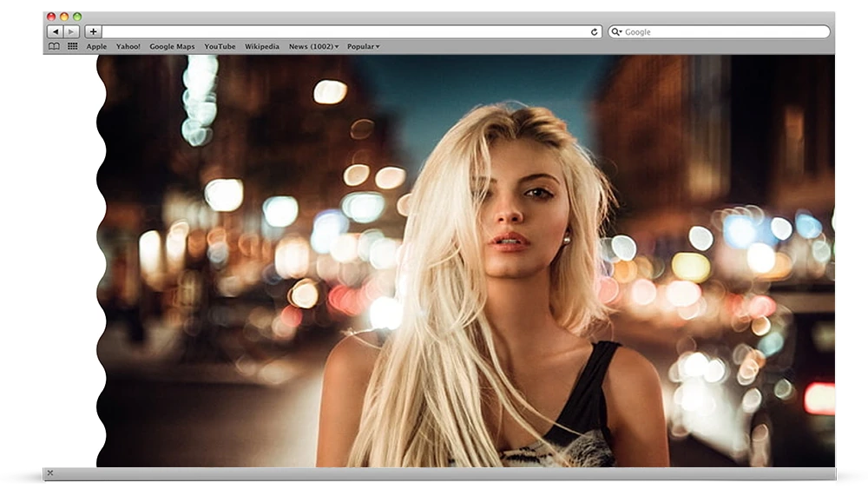Click into the Google search field
The height and width of the screenshot is (496, 868).
click(x=720, y=32)
